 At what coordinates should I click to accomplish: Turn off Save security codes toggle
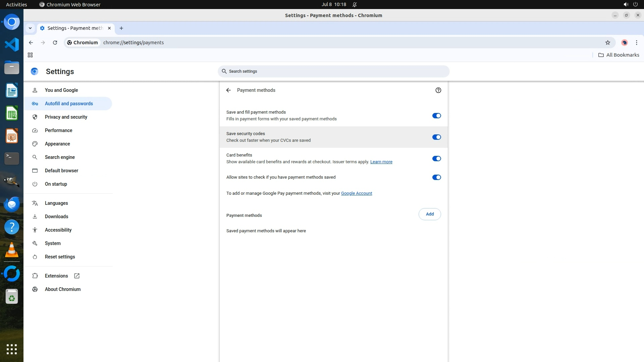436,137
